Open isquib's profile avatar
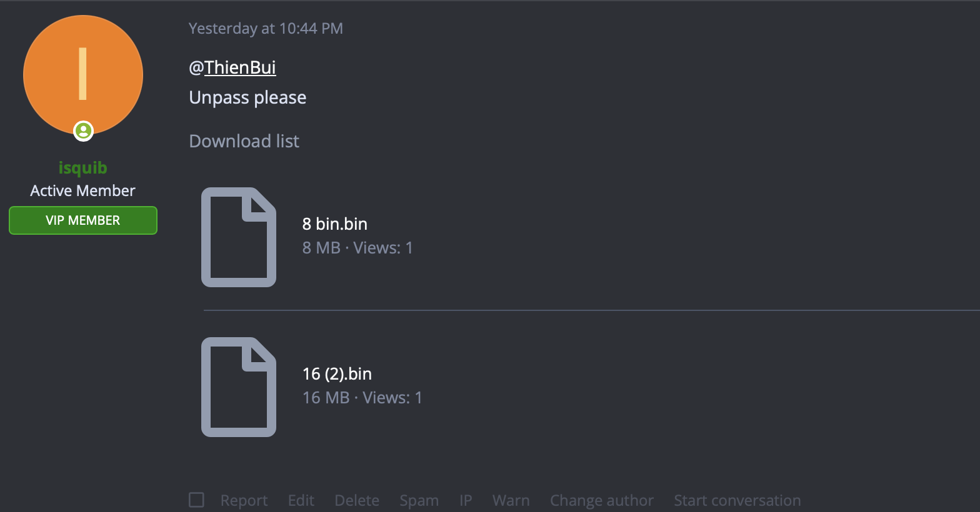The width and height of the screenshot is (980, 512). (83, 74)
